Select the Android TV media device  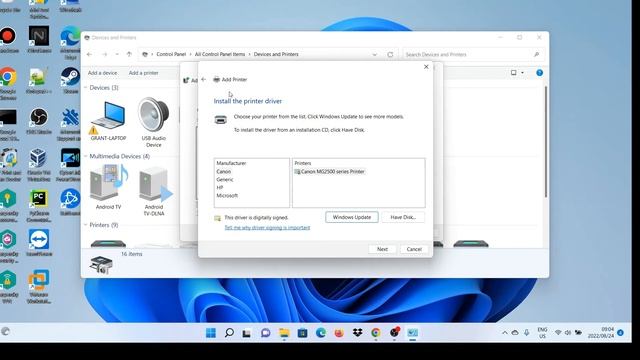(x=108, y=187)
